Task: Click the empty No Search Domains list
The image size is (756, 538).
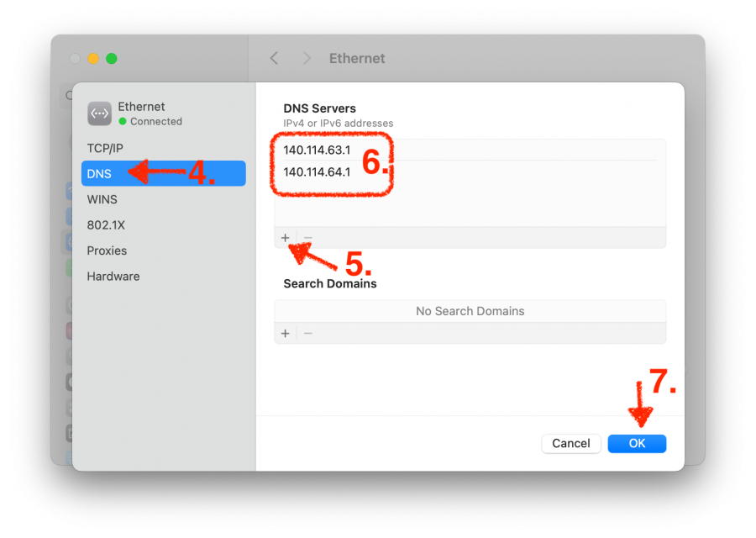Action: click(470, 311)
